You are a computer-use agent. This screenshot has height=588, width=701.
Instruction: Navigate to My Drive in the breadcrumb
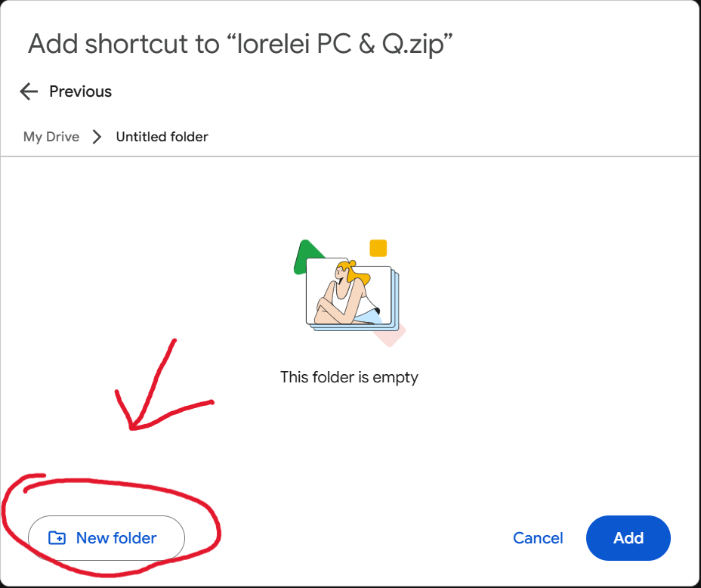click(x=51, y=137)
